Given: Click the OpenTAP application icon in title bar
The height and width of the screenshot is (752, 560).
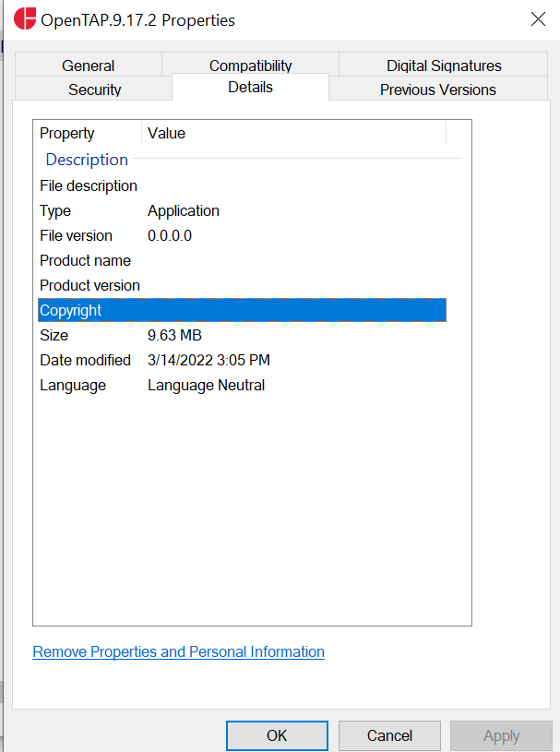Looking at the screenshot, I should pyautogui.click(x=25, y=18).
